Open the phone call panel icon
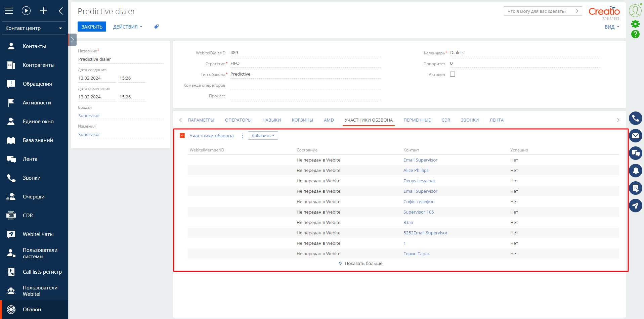This screenshot has width=644, height=319. click(x=635, y=118)
